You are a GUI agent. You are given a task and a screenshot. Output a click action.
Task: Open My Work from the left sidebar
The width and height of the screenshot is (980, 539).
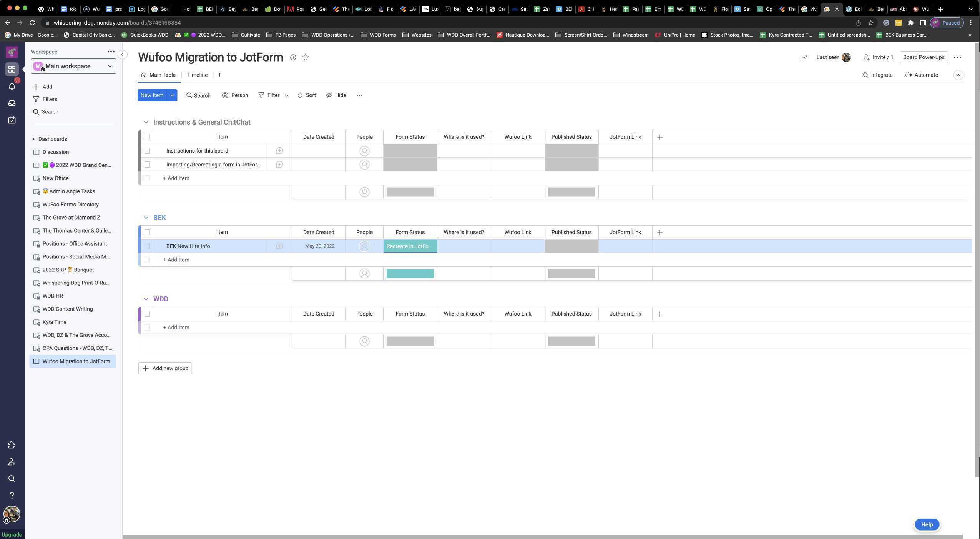click(x=12, y=120)
